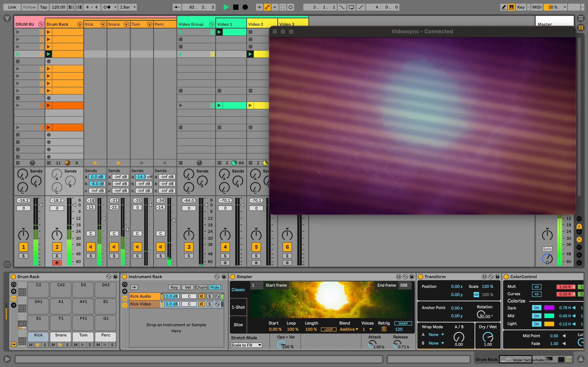Save the Instrument Rack preset
This screenshot has height=367, width=588.
pos(223,276)
